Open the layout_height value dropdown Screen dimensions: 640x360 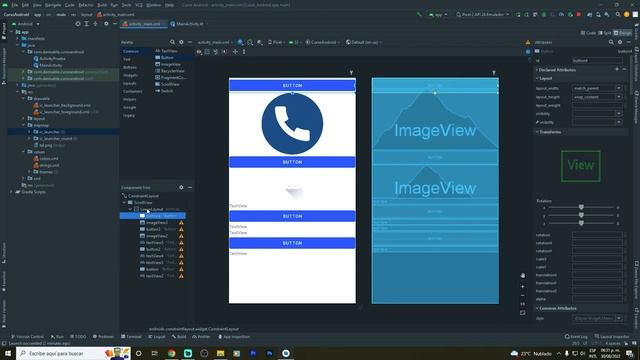[619, 97]
